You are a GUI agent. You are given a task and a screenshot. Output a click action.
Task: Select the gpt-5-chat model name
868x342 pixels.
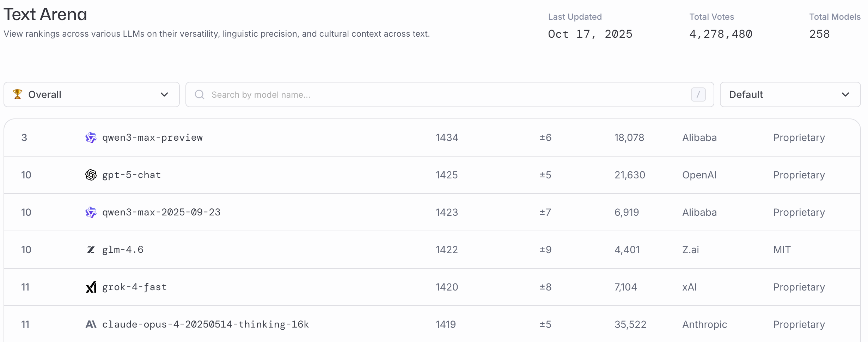[x=132, y=175]
